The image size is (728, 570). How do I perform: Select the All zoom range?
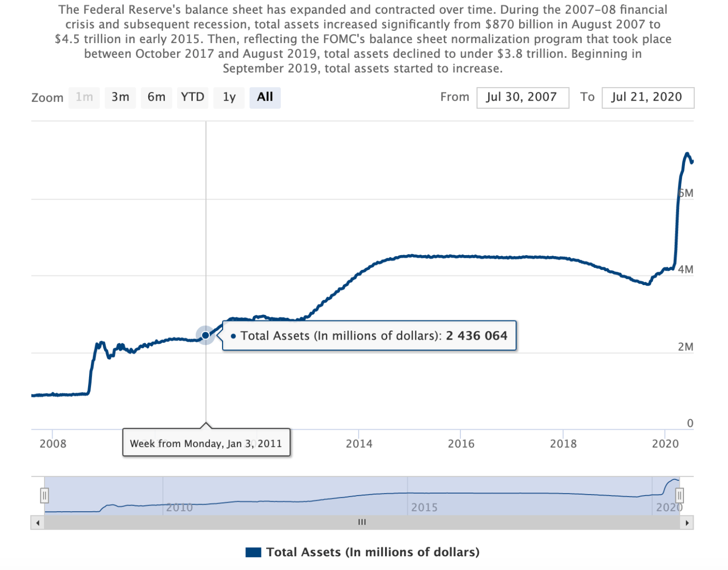click(x=265, y=97)
